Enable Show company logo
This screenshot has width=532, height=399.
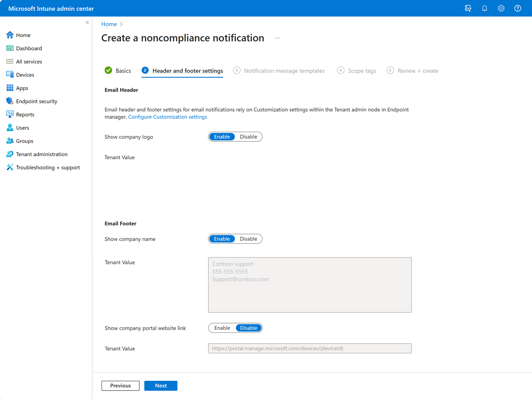tap(222, 137)
